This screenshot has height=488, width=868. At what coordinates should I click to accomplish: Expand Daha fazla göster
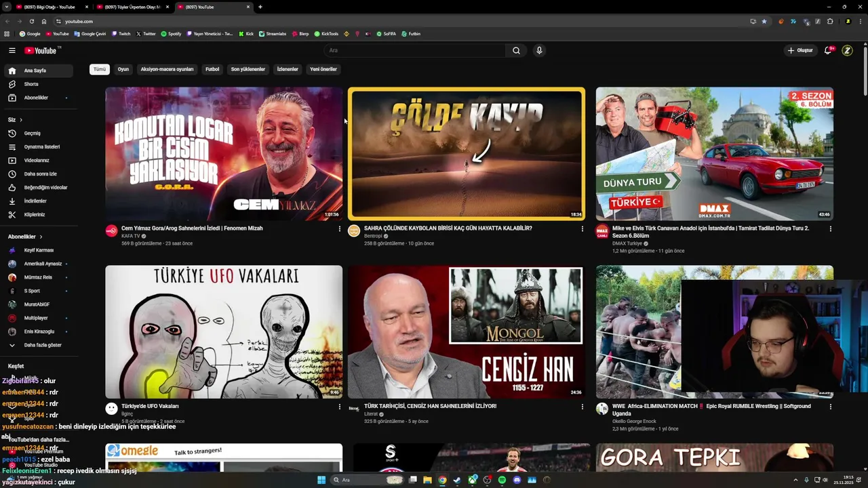click(x=39, y=345)
